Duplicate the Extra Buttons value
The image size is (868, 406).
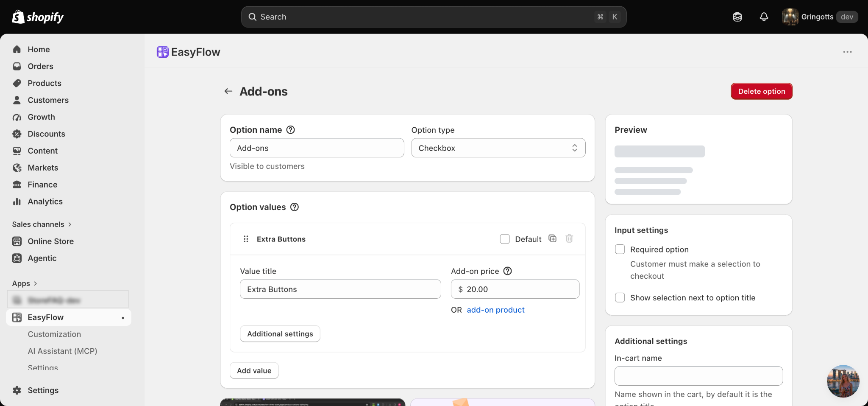(x=553, y=238)
